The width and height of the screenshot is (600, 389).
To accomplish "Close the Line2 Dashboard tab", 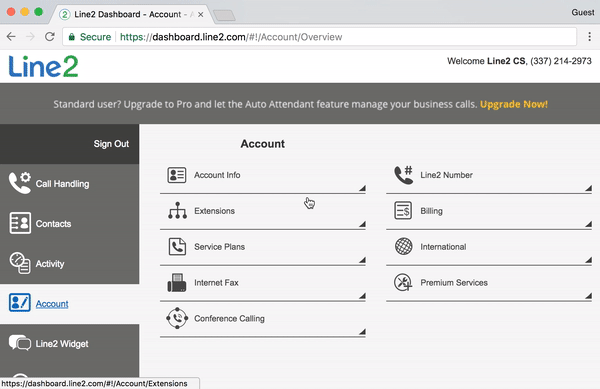I will (x=201, y=15).
